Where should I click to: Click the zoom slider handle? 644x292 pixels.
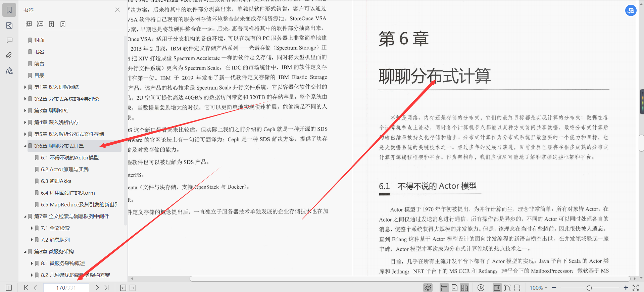point(589,288)
